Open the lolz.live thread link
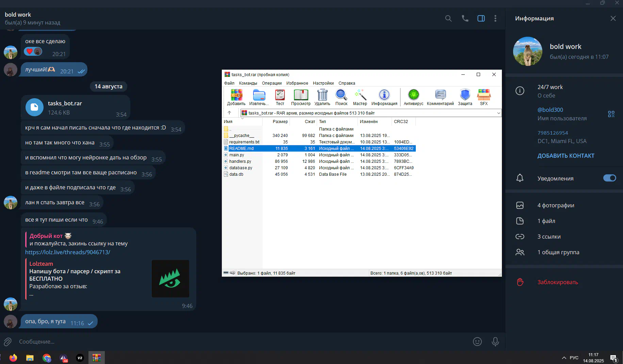 (68, 252)
